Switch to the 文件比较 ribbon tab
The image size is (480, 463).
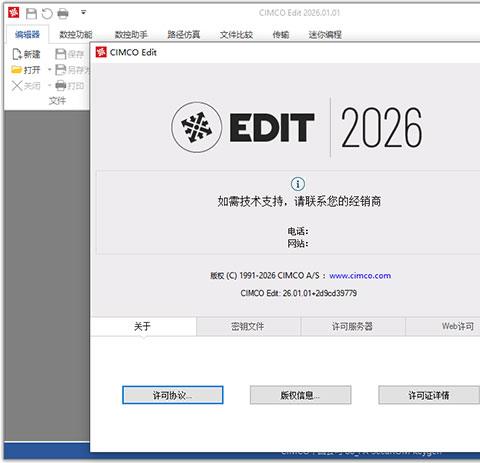coord(236,34)
